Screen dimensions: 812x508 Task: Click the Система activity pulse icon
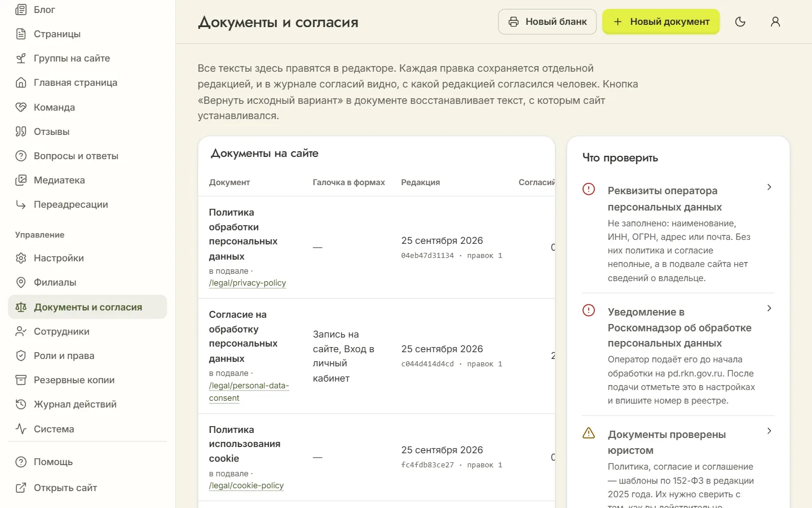pyautogui.click(x=21, y=429)
